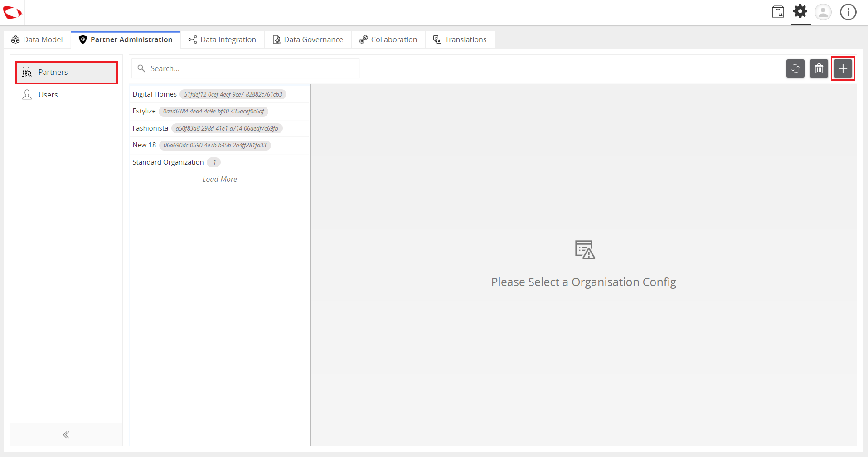The image size is (868, 457).
Task: Collapse the sidebar with double chevron
Action: pyautogui.click(x=66, y=435)
